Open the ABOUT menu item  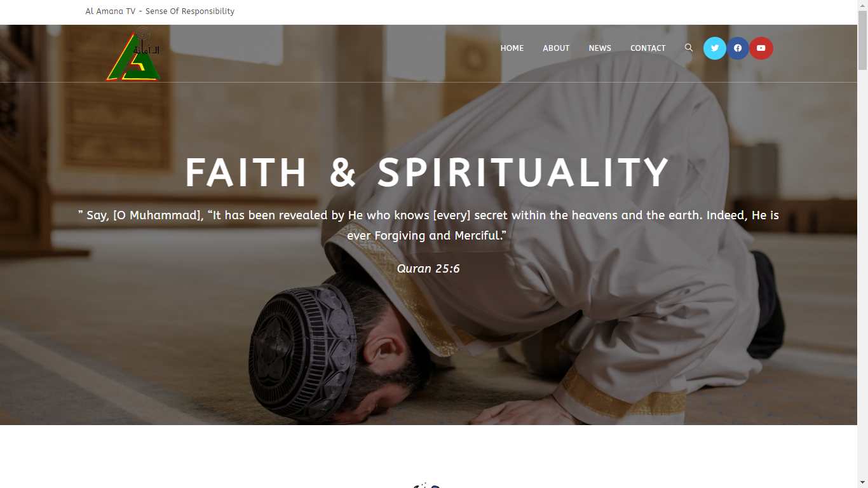tap(556, 48)
